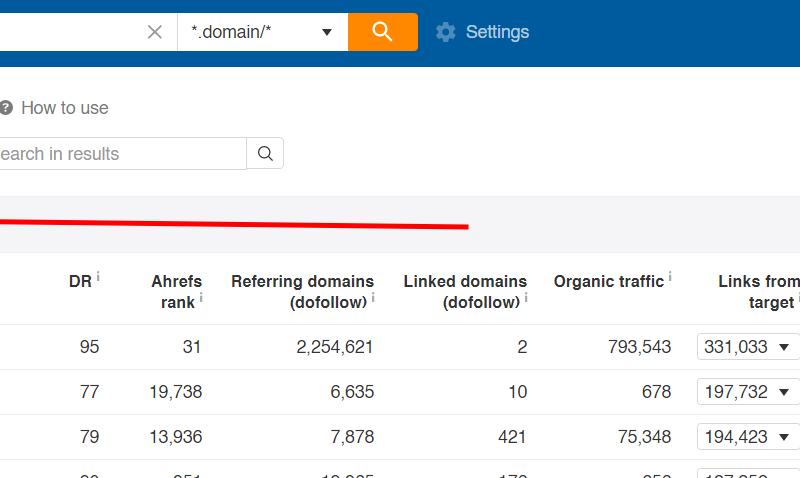Open the How to use link
Viewport: 800px width, 478px height.
(x=64, y=108)
